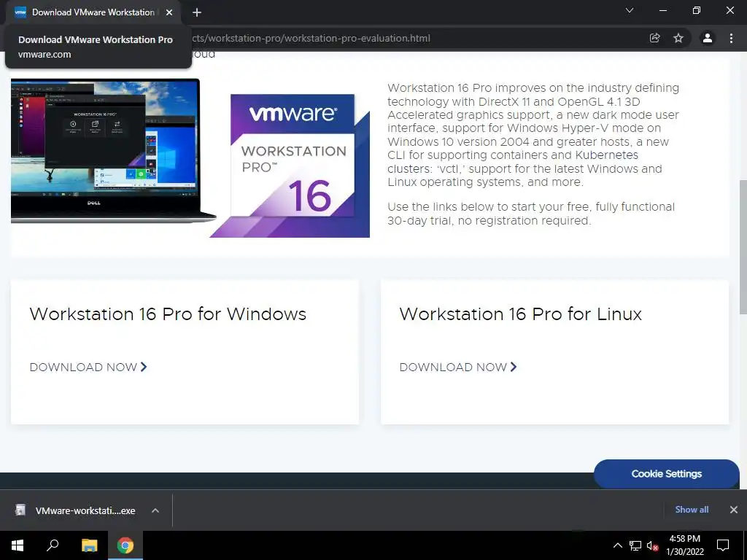Screen dimensions: 747x560
Task: Click the Chrome taskbar icon
Action: point(125,545)
